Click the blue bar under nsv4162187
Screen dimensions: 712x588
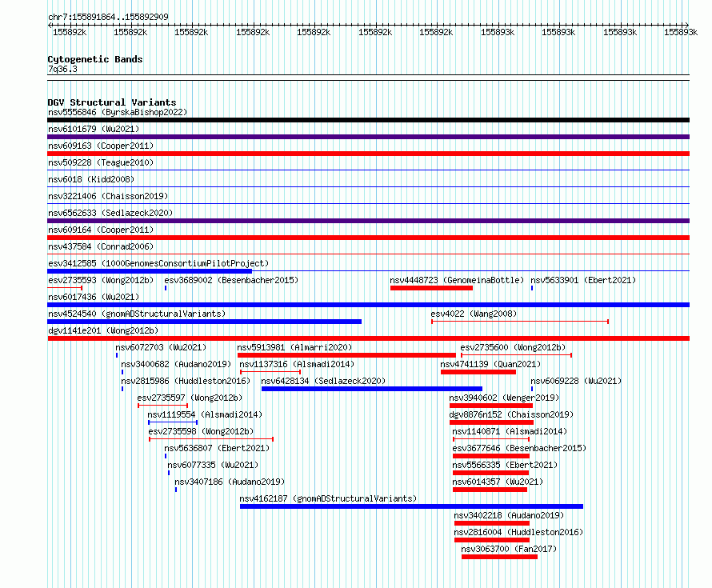(x=411, y=506)
